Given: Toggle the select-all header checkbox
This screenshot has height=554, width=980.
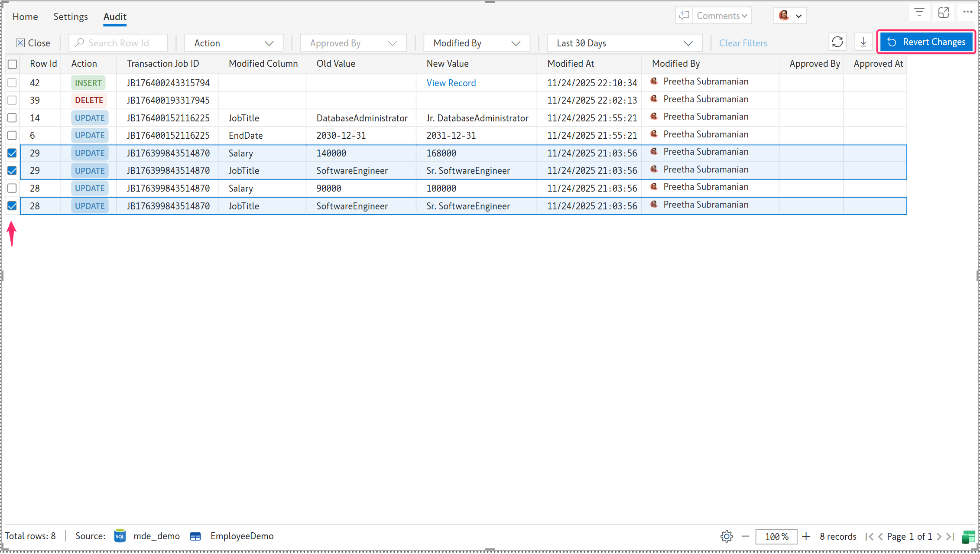Looking at the screenshot, I should pyautogui.click(x=13, y=64).
